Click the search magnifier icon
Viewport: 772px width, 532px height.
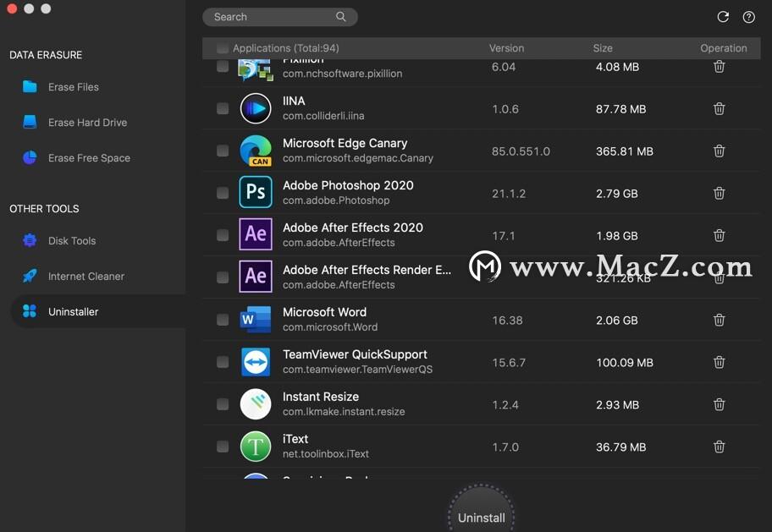point(340,17)
